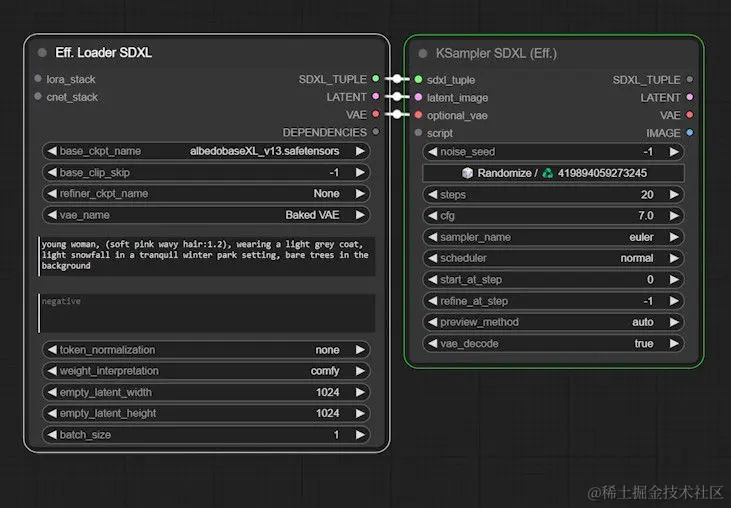731x508 pixels.
Task: Click the latent_image input socket on KSampler
Action: tap(418, 97)
